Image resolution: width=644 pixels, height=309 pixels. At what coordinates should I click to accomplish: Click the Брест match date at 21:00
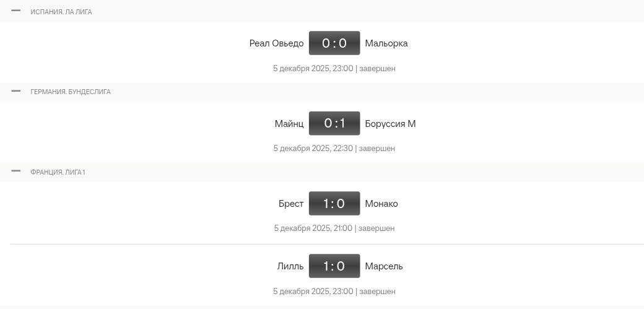tap(313, 228)
